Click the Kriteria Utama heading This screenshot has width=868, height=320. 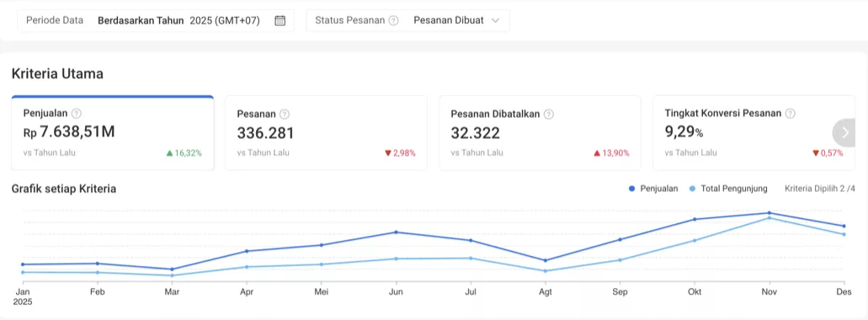57,73
